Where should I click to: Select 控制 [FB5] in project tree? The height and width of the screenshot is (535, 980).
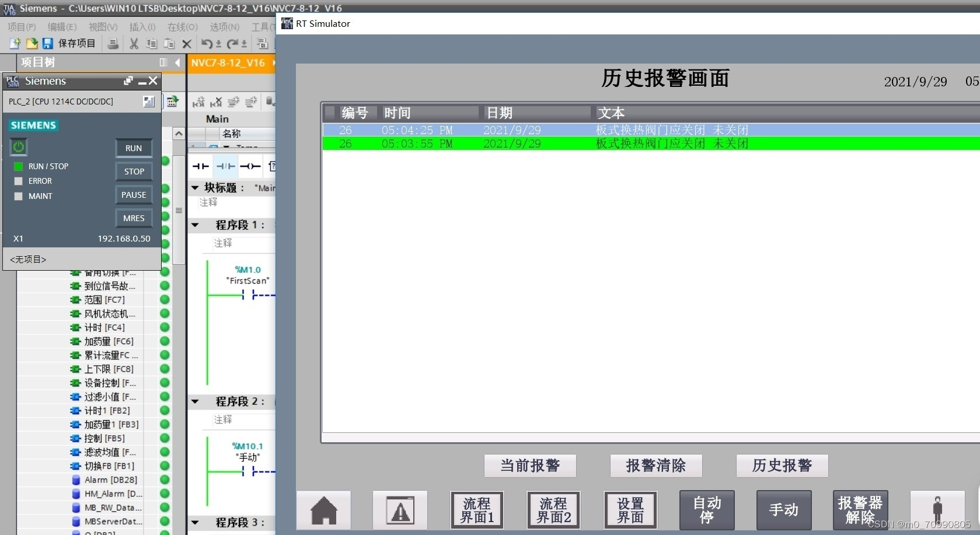[x=104, y=439]
